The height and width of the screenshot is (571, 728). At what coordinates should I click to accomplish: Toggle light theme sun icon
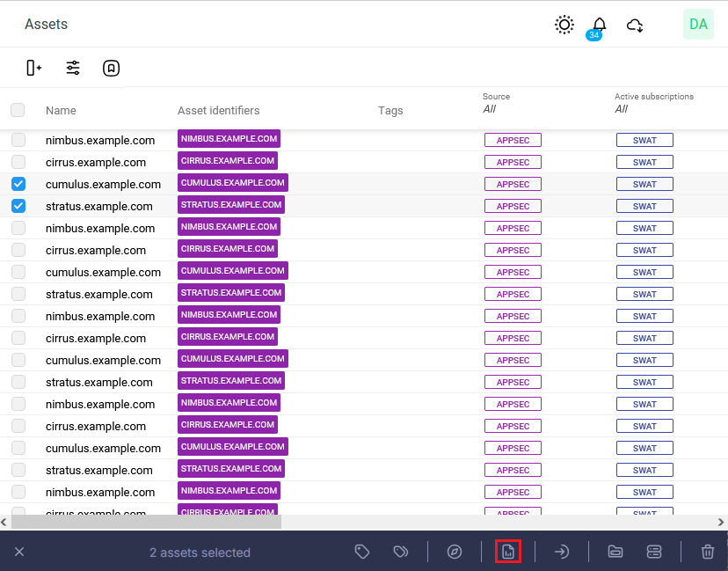tap(564, 25)
